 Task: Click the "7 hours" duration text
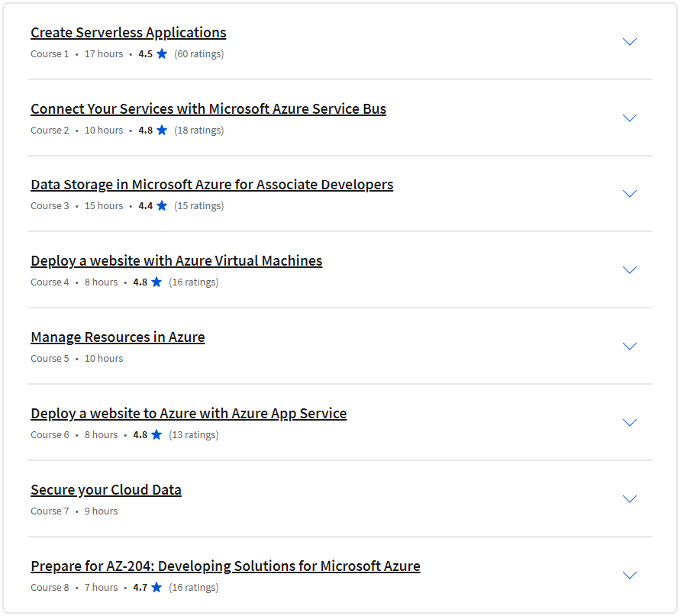click(x=102, y=587)
